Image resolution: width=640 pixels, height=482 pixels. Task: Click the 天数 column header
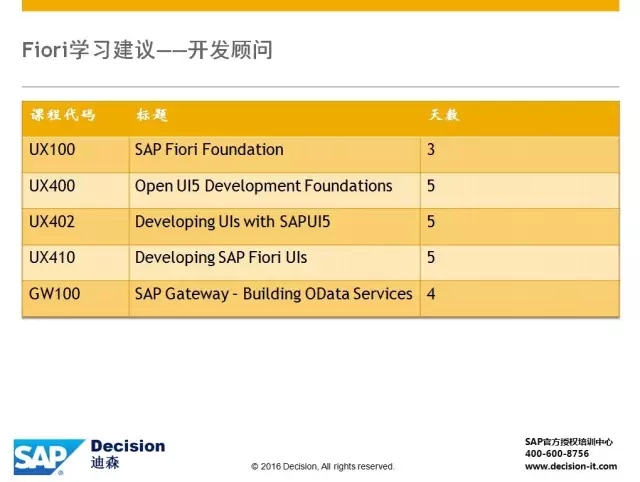[x=443, y=115]
